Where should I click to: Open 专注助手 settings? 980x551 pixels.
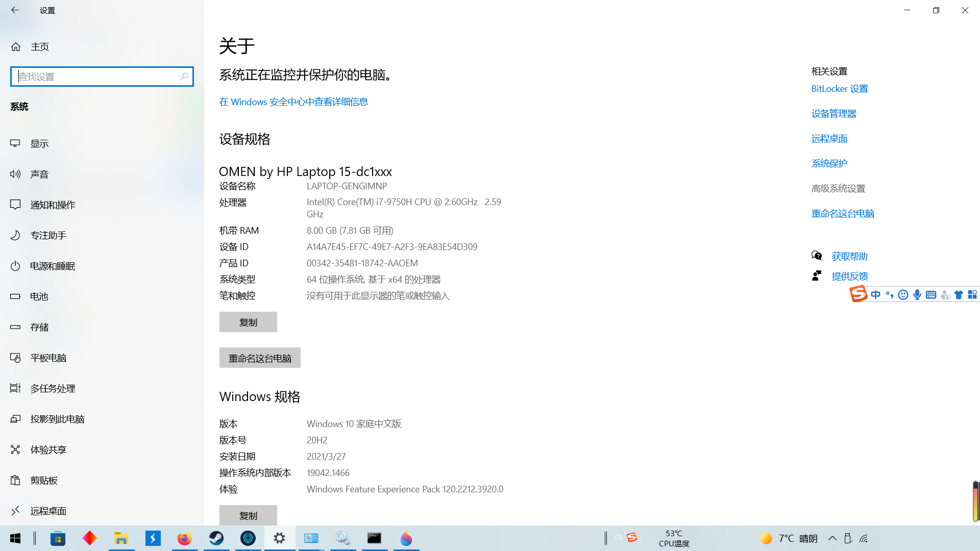click(x=102, y=235)
